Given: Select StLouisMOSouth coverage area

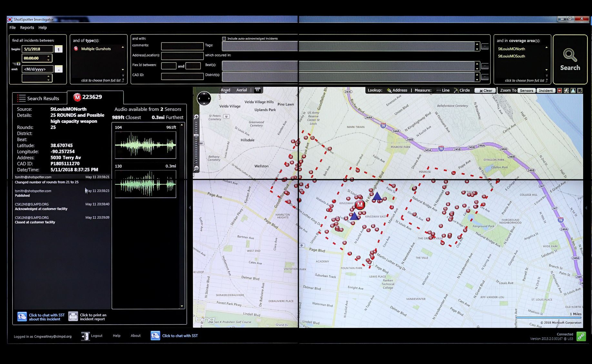Looking at the screenshot, I should pos(511,56).
